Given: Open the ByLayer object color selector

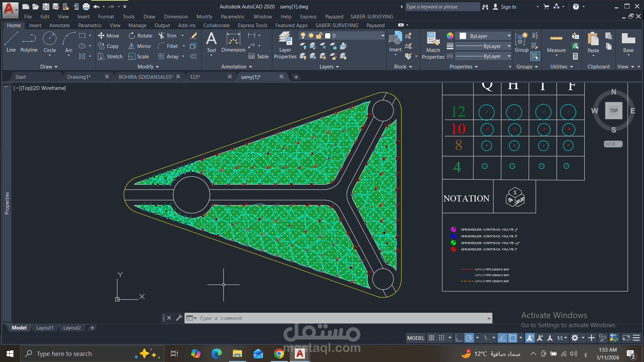Looking at the screenshot, I should (485, 36).
